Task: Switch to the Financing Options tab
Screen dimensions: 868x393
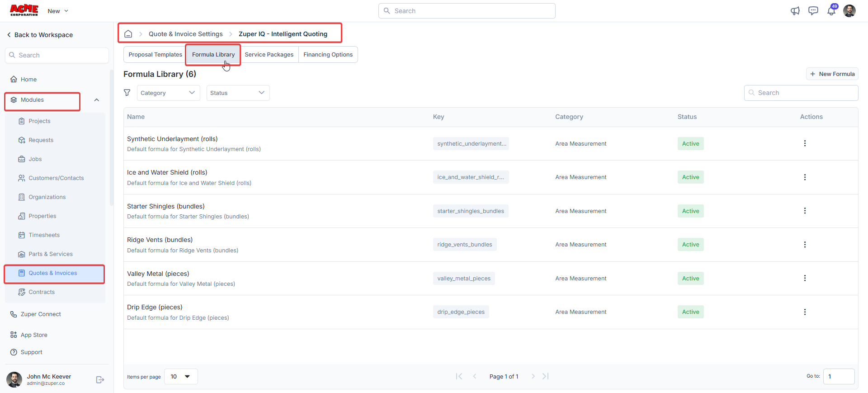Action: pyautogui.click(x=328, y=55)
